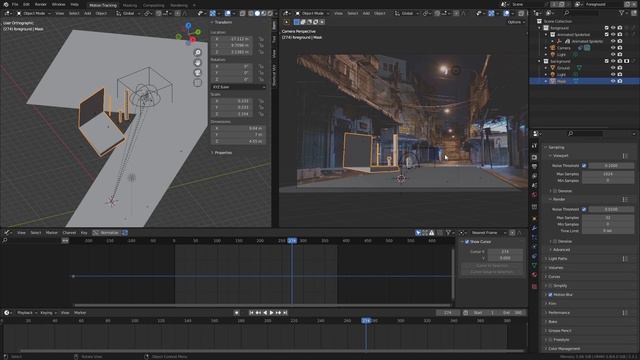The width and height of the screenshot is (640, 360).
Task: Enable the Simplify checkbox
Action: click(x=550, y=286)
